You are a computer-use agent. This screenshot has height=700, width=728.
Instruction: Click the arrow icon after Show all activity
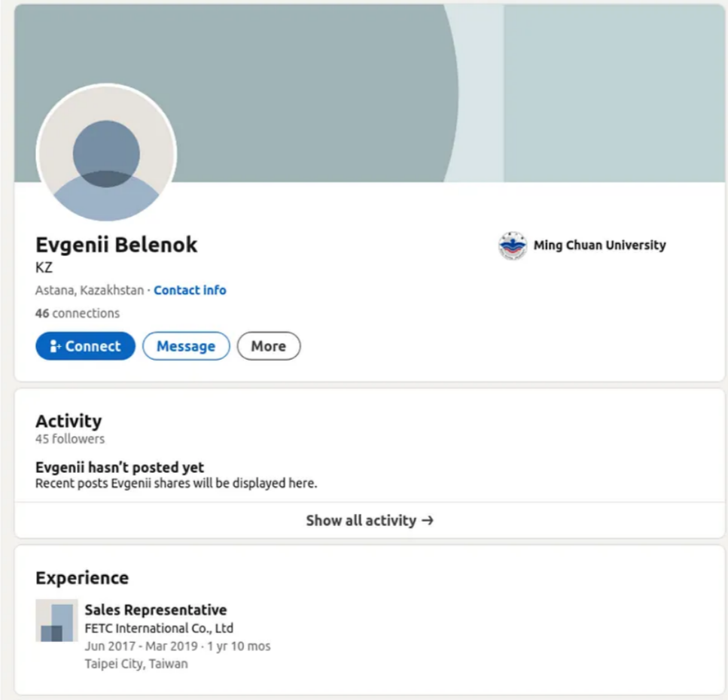point(428,520)
